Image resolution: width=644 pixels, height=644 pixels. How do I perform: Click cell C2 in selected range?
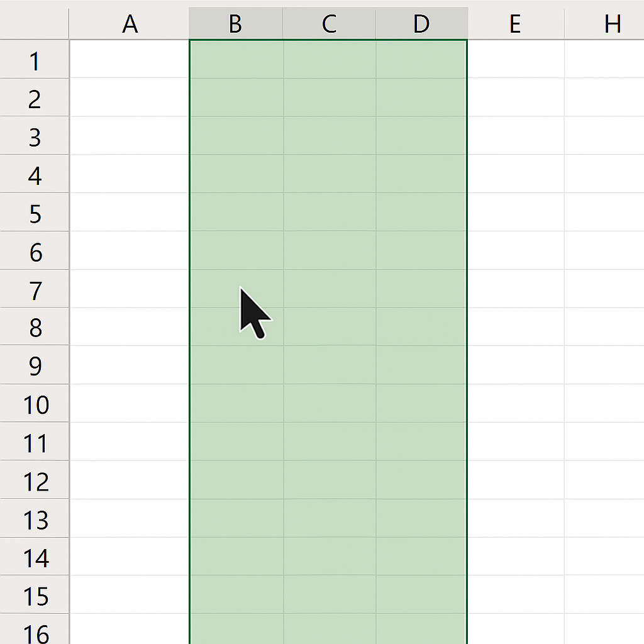(330, 97)
